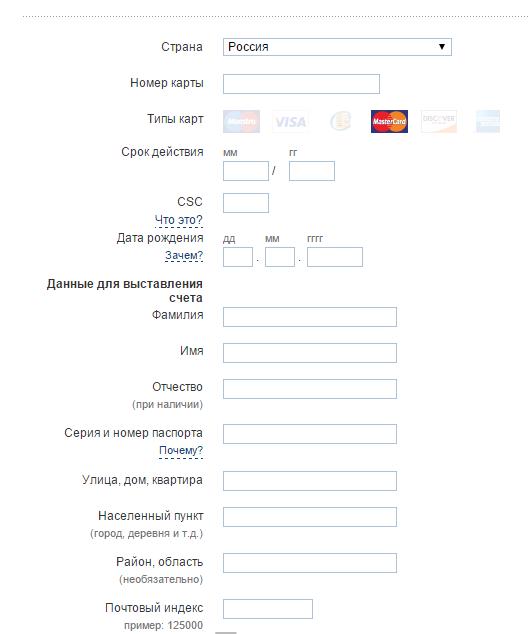Viewport: 530px width, 634px height.
Task: Focus the Серия и номер паспорта field
Action: pos(310,434)
